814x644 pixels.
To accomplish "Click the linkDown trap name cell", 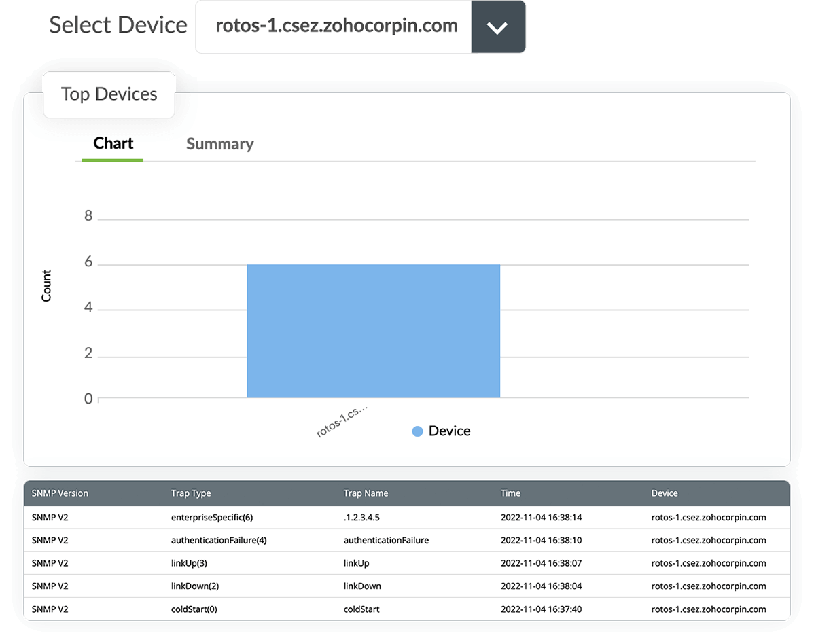I will coord(362,586).
